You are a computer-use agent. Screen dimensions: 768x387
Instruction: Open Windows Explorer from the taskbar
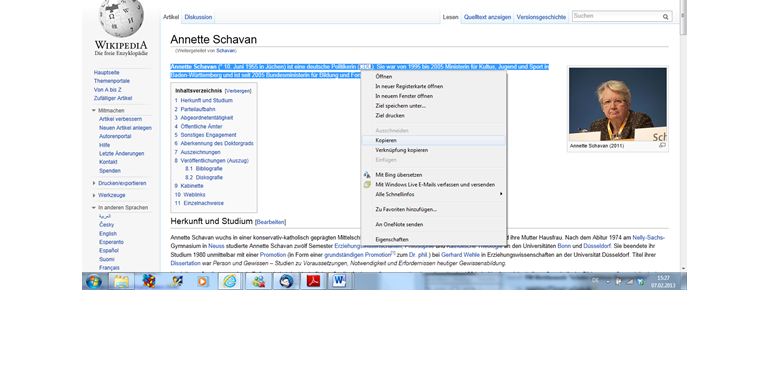[x=121, y=281]
